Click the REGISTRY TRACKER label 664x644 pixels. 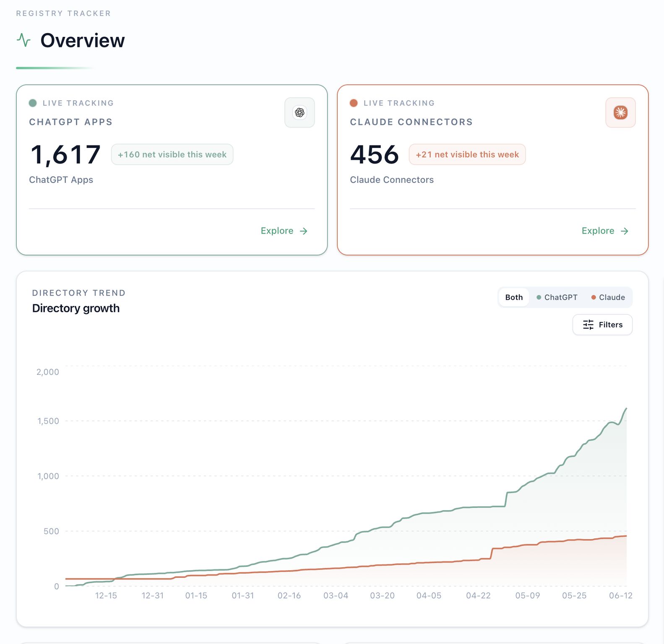pos(63,13)
